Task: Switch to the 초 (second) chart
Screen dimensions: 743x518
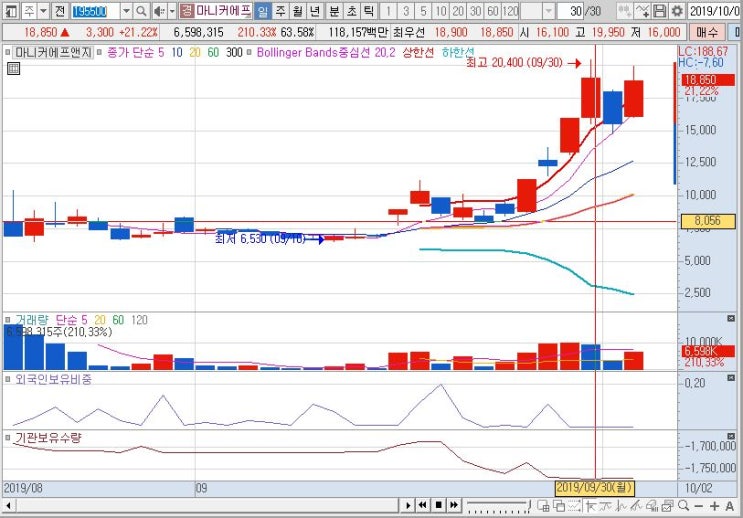Action: (351, 11)
